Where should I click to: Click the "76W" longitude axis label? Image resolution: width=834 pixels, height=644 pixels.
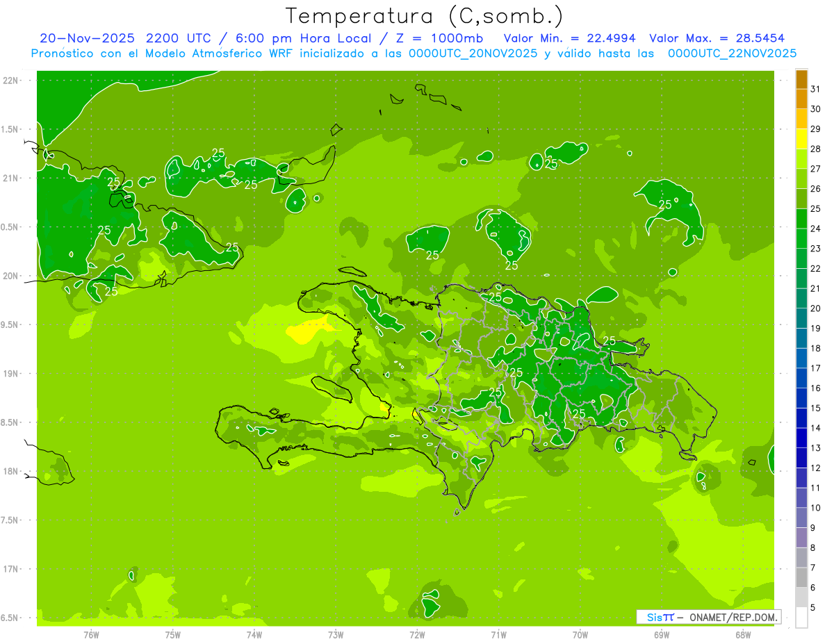pyautogui.click(x=91, y=635)
